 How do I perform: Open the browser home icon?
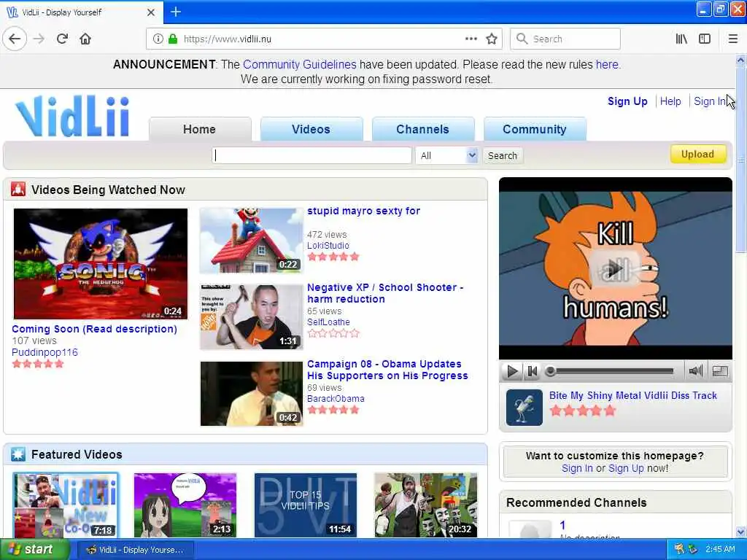85,39
